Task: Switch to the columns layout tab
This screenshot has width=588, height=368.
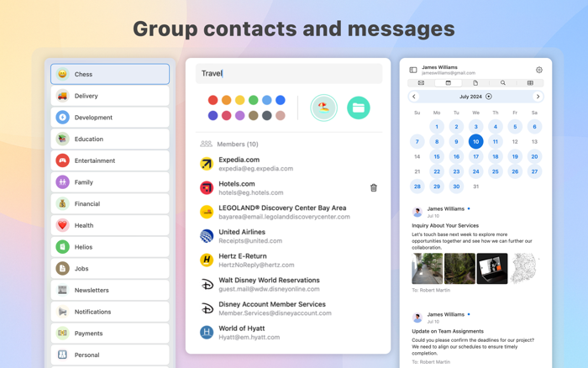Action: 530,83
